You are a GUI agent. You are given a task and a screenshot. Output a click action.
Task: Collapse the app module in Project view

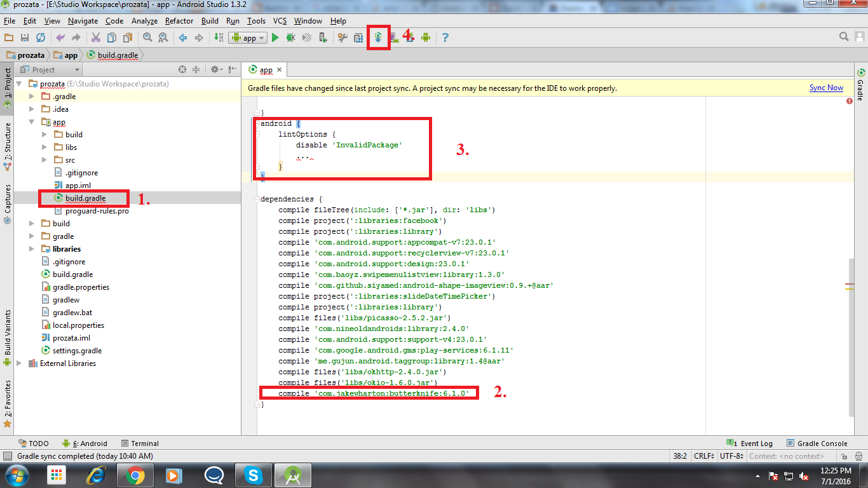(31, 121)
